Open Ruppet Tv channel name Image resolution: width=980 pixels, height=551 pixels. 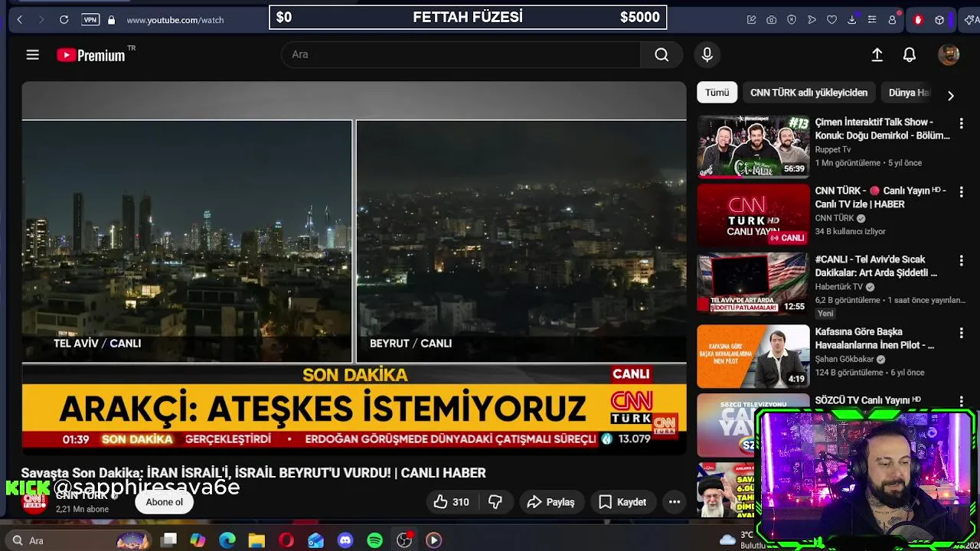point(833,149)
